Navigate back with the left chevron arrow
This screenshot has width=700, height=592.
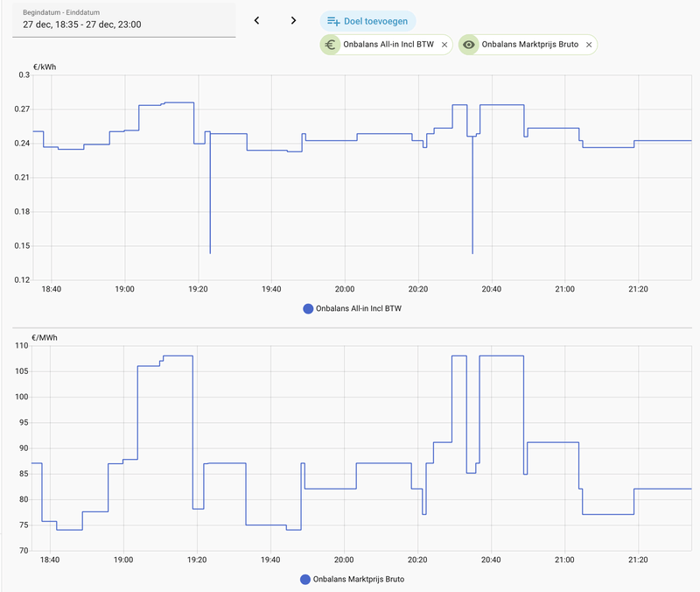click(x=257, y=18)
